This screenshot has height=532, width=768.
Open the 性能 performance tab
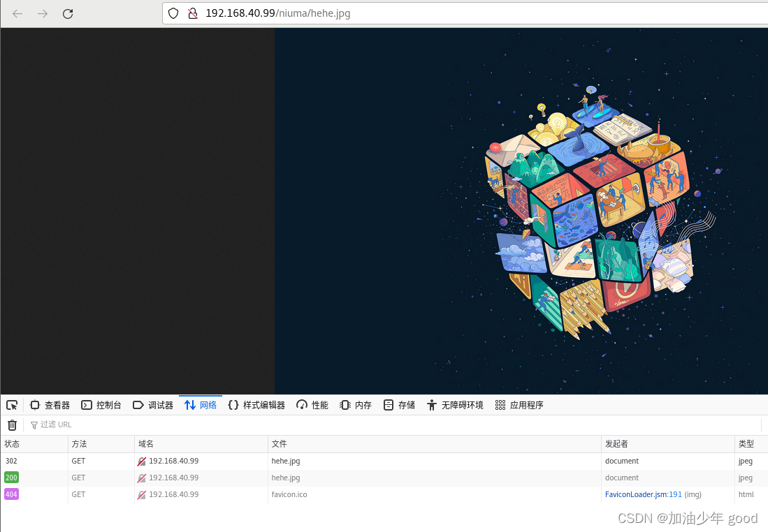click(x=312, y=405)
